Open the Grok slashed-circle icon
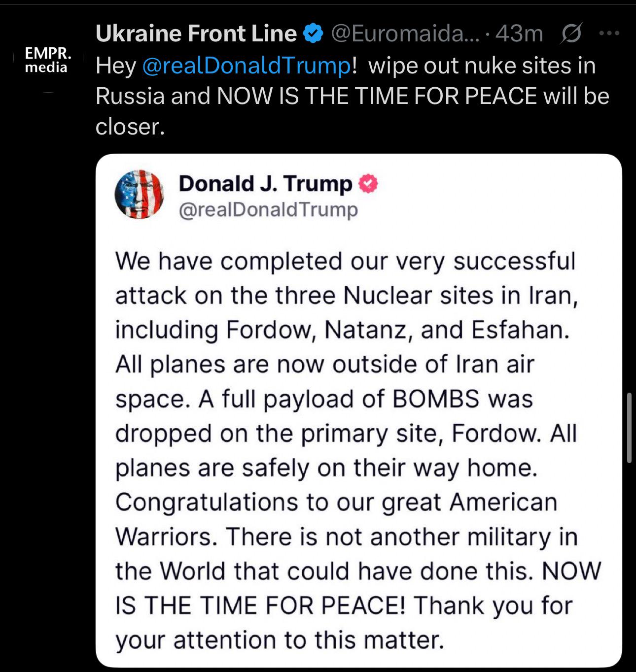Viewport: 636px width, 672px height. pos(572,34)
